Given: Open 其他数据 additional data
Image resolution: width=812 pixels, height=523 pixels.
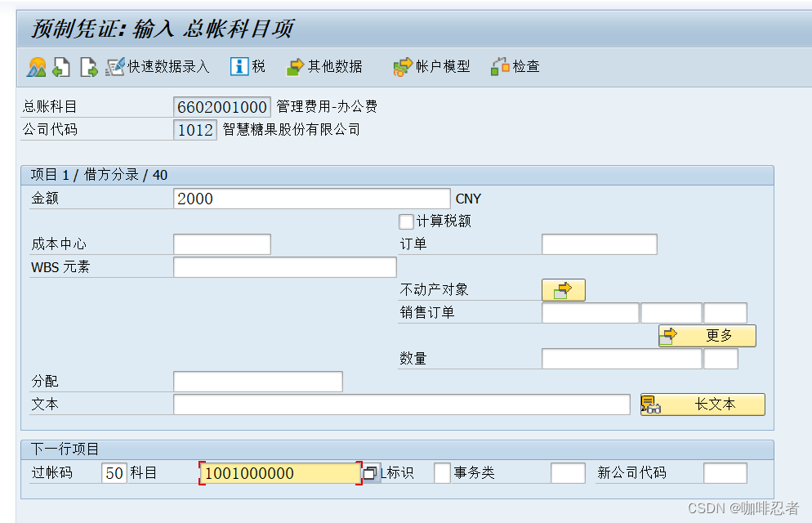Looking at the screenshot, I should pos(324,67).
